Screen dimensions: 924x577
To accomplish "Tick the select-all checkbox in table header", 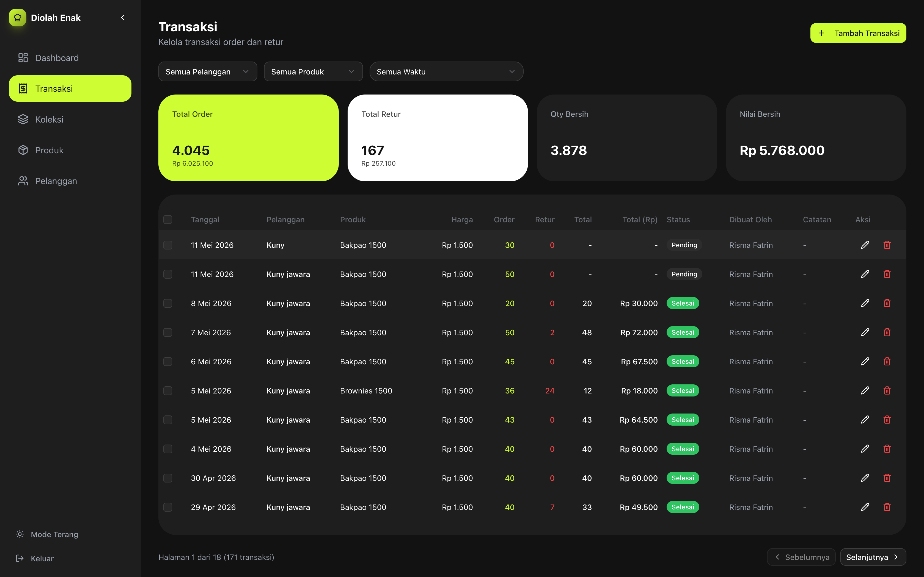I will (x=168, y=220).
